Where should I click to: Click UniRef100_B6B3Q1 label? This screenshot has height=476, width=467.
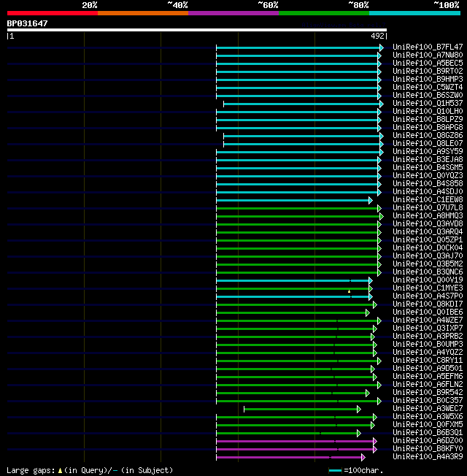point(428,433)
